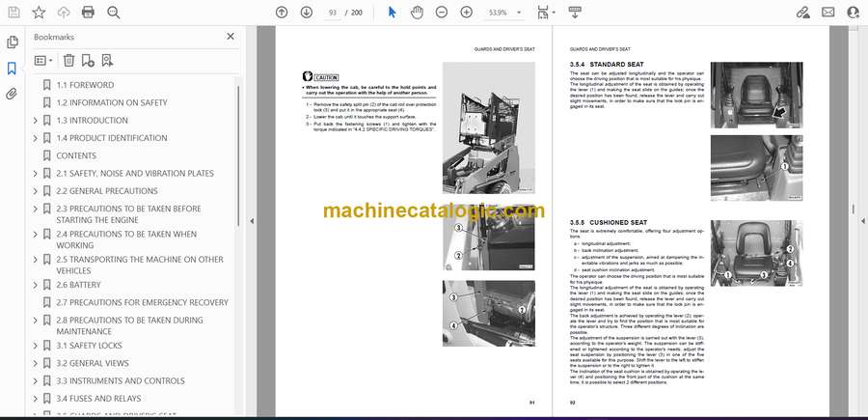
Task: Close the Bookmarks panel
Action: [x=230, y=37]
